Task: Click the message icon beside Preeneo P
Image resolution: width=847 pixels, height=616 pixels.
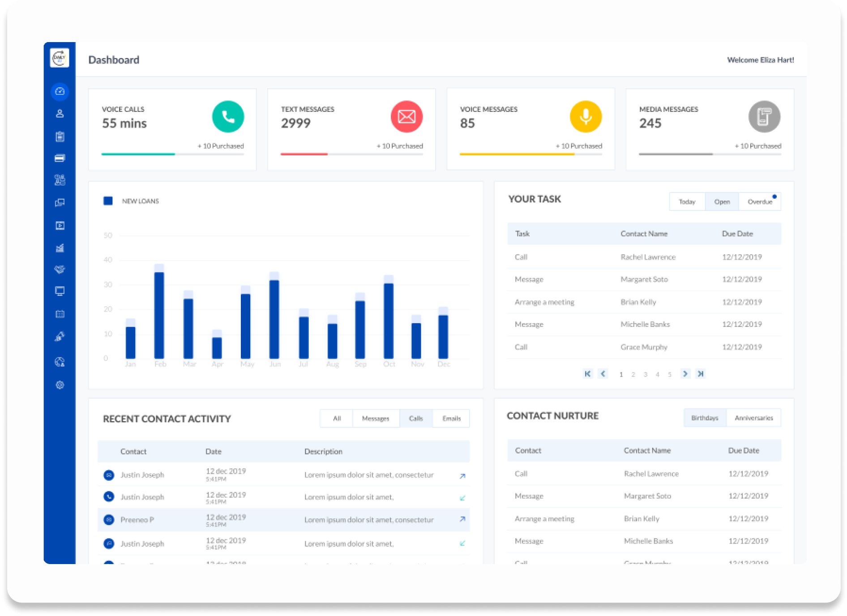Action: [x=109, y=520]
